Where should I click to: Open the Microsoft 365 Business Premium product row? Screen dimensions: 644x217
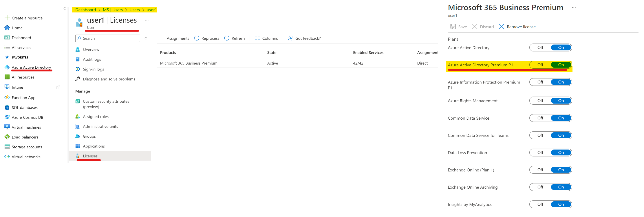coord(298,63)
